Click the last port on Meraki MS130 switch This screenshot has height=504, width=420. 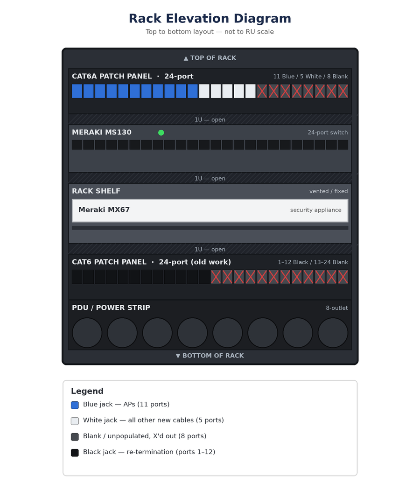pos(343,145)
